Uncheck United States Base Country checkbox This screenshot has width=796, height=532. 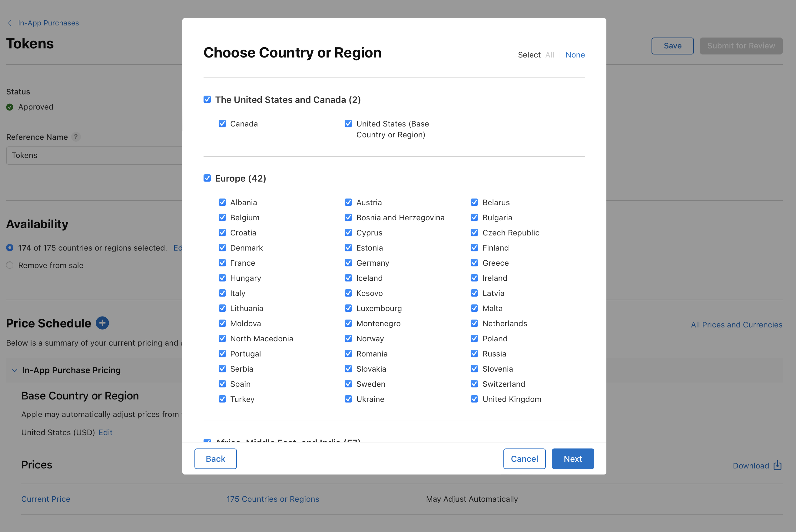[348, 123]
